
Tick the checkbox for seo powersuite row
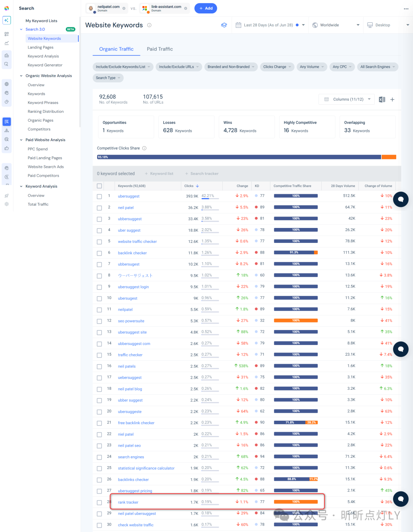tap(99, 321)
